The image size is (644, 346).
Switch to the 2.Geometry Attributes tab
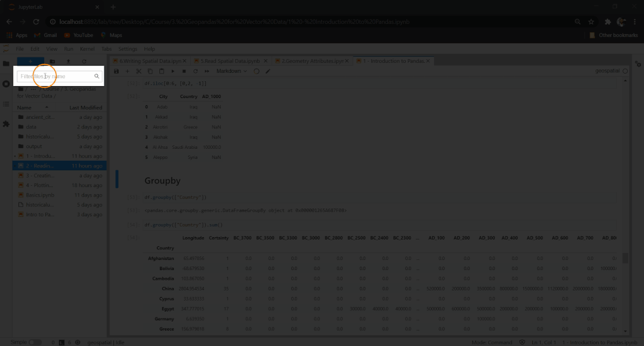313,61
